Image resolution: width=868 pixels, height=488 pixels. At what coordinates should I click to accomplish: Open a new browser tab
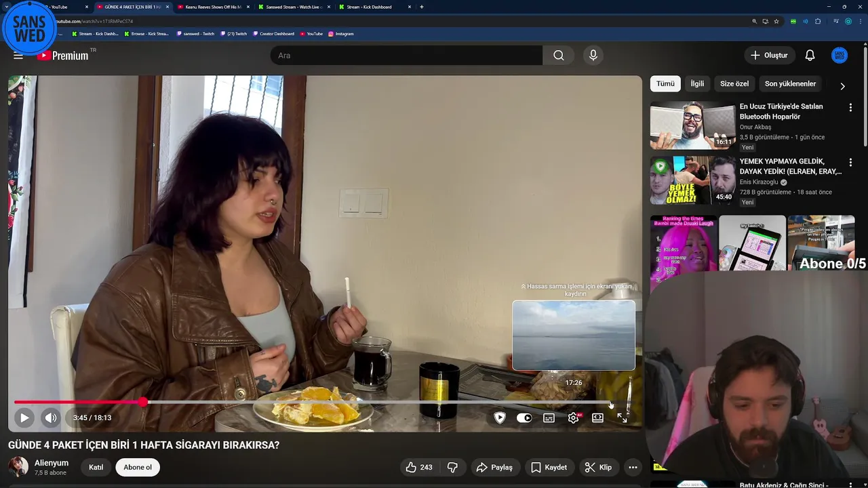click(x=422, y=7)
